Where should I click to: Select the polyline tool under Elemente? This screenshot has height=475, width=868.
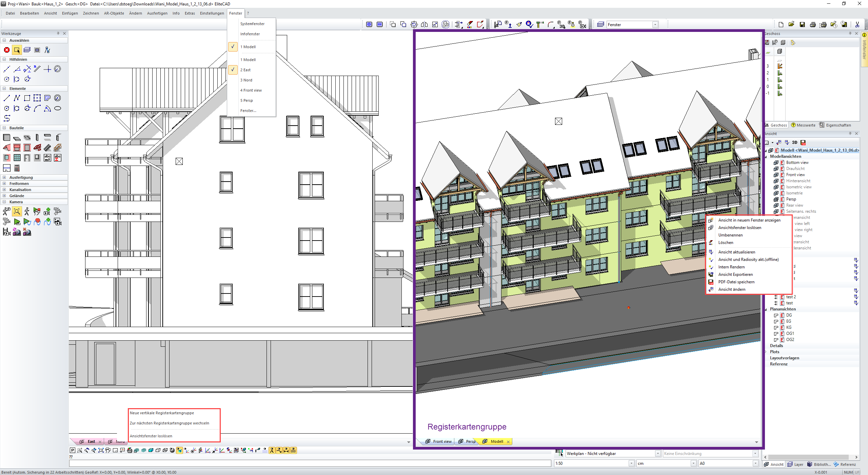pos(17,98)
